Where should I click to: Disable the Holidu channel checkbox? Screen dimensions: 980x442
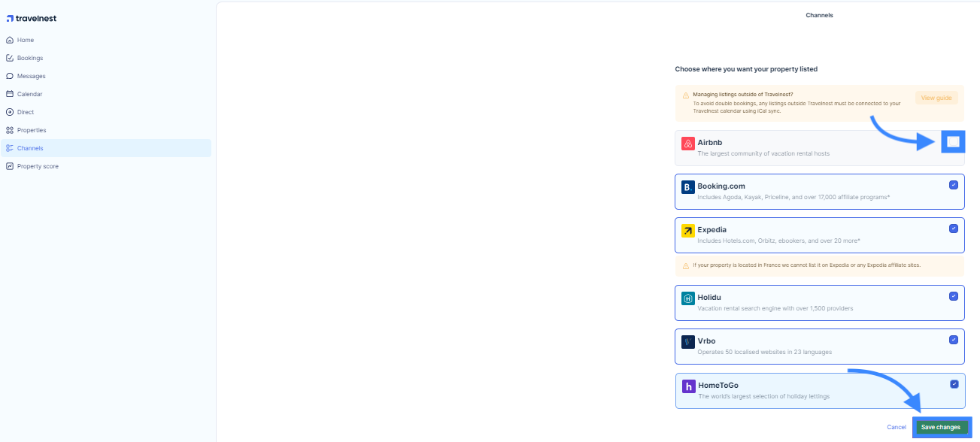(954, 296)
